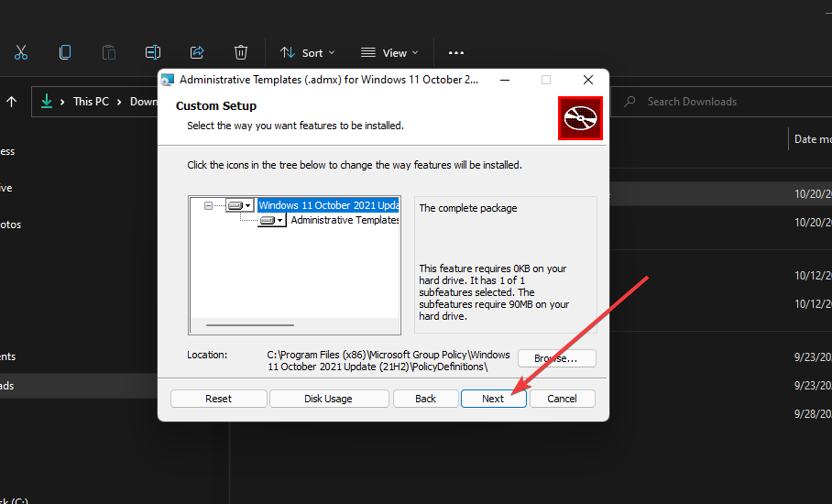832x504 pixels.
Task: Click the Share icon in File Explorer toolbar
Action: click(x=197, y=52)
